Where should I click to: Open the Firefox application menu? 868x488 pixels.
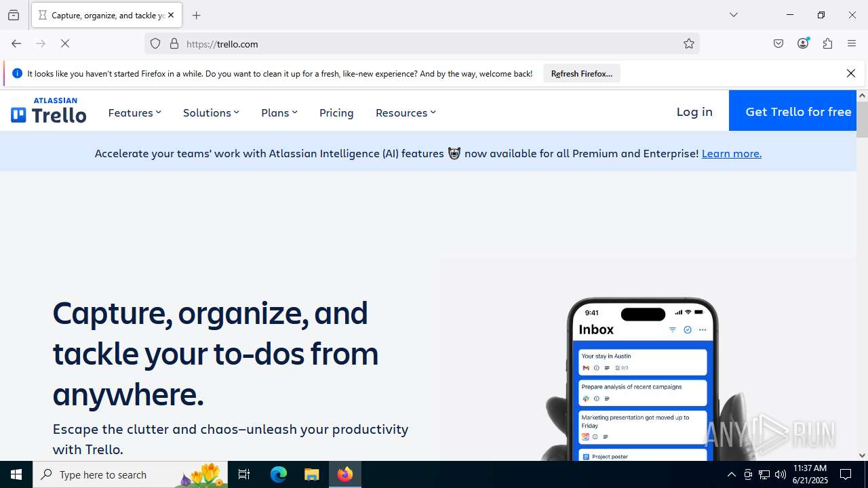pos(852,43)
